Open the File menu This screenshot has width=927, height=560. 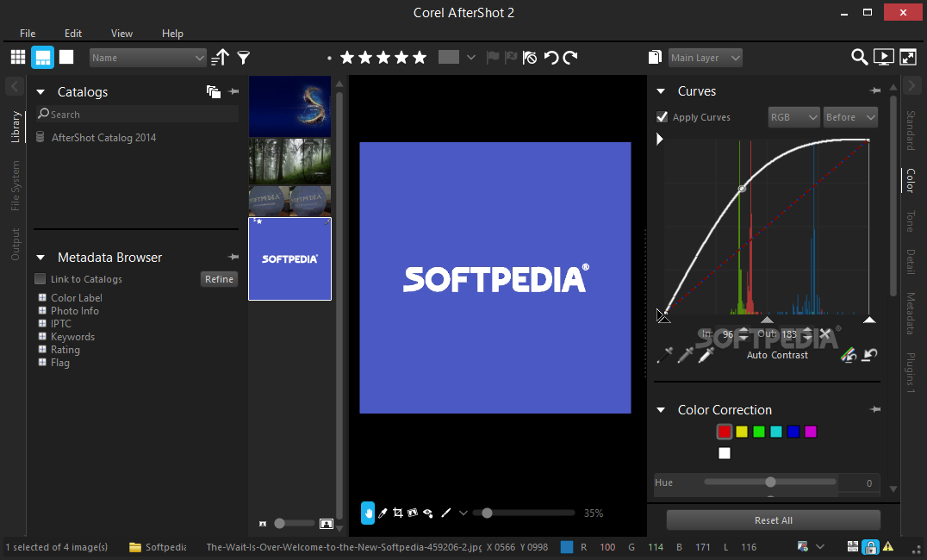click(x=28, y=33)
